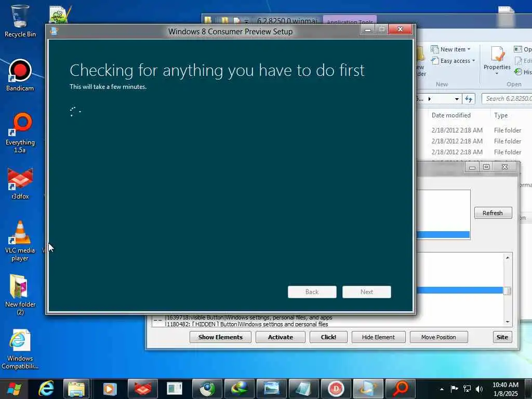
Task: Switch to Windows 8 Setup taskbar button
Action: coord(368,389)
